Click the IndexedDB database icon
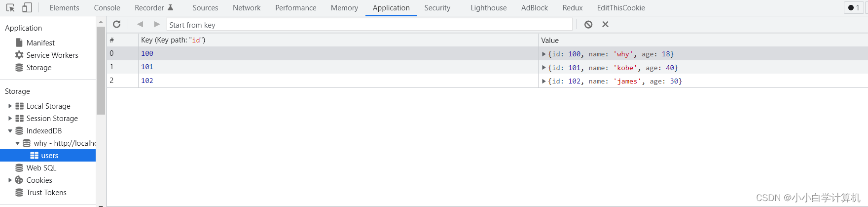Screen dimensions: 868x207 tap(19, 130)
